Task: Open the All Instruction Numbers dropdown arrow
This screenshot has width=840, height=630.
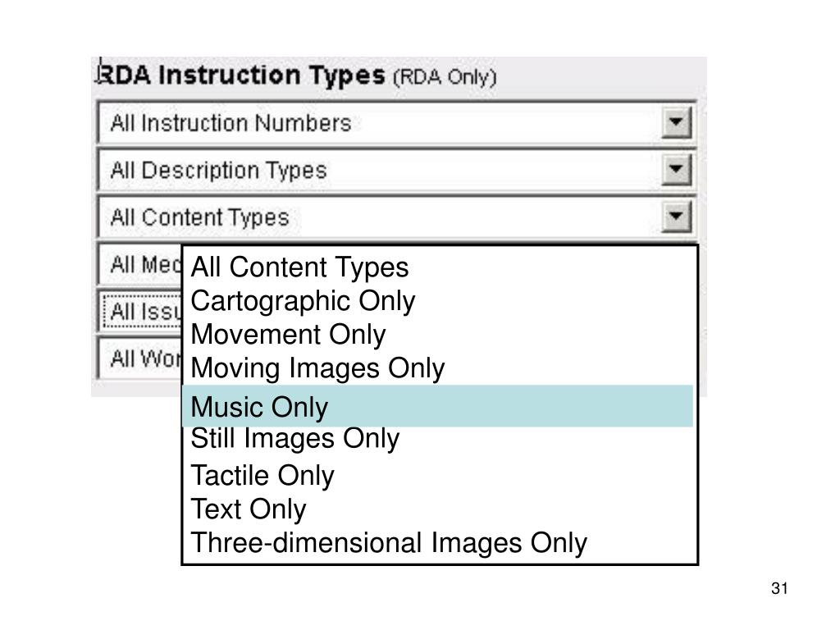Action: pos(677,122)
